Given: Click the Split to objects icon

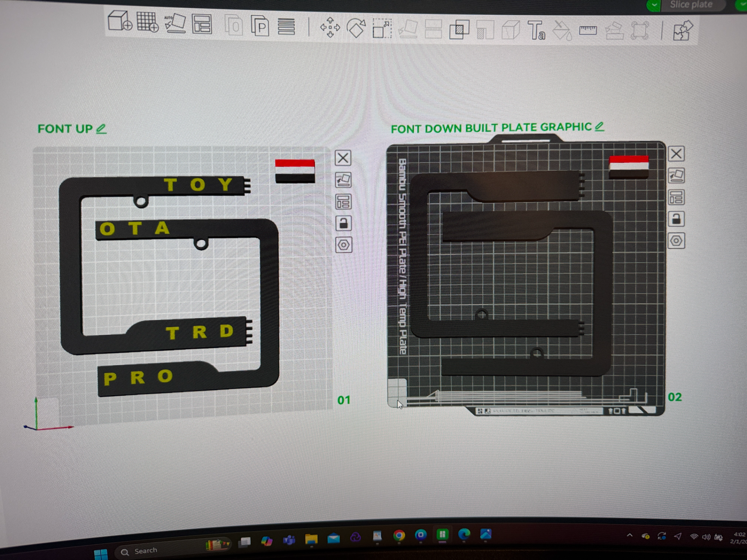Looking at the screenshot, I should click(x=234, y=26).
